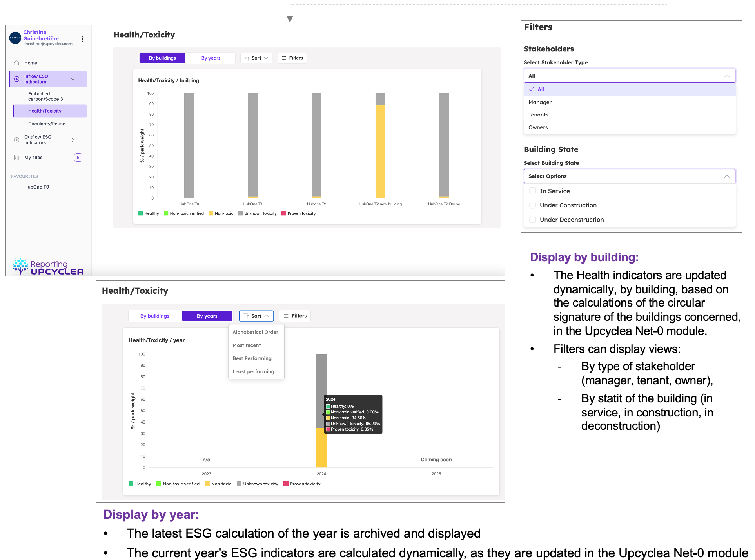
Task: Open Filters button in year view
Action: (x=295, y=316)
